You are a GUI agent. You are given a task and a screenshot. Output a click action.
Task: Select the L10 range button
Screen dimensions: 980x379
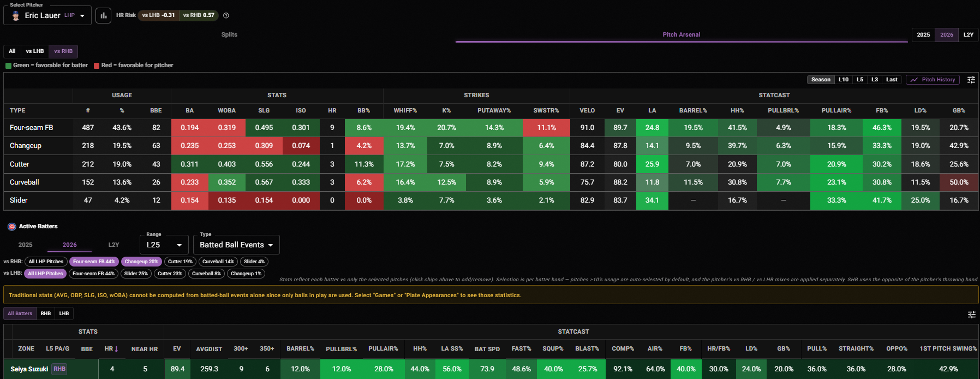[x=844, y=80]
